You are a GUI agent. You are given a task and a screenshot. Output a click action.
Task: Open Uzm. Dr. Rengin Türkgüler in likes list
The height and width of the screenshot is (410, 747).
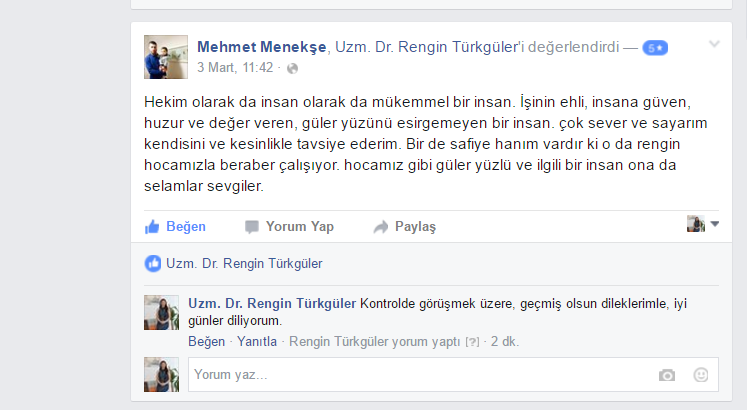(x=244, y=263)
